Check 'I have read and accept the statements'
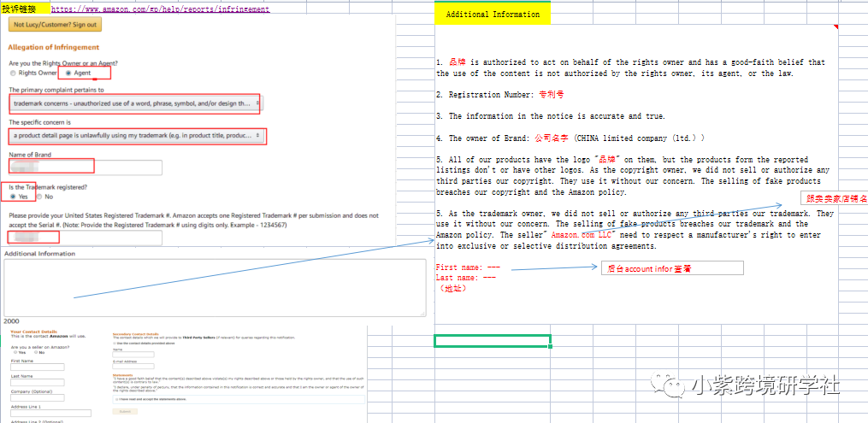 117,399
